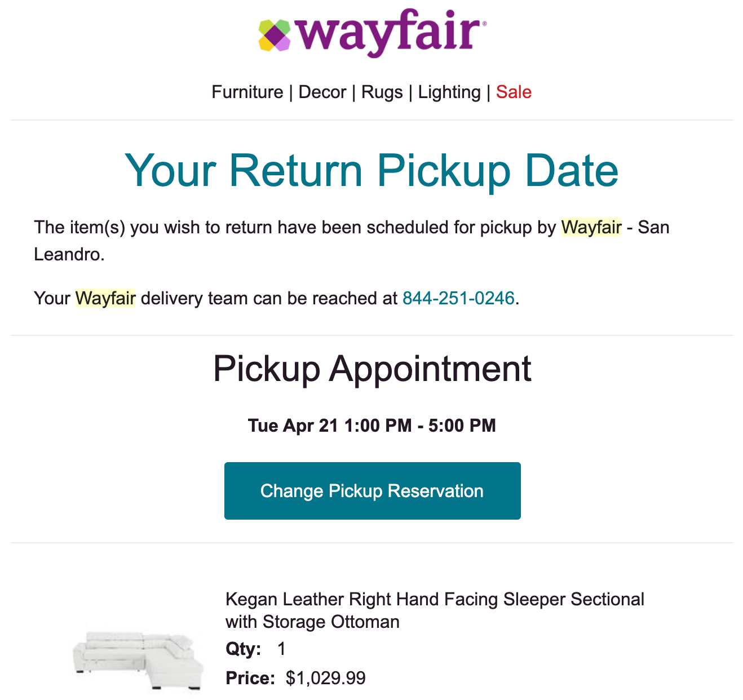Open the Furniture category link

pyautogui.click(x=247, y=92)
